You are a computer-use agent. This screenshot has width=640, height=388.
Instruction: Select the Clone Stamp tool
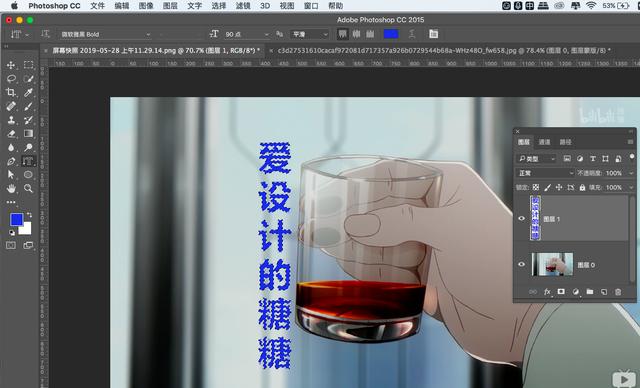11,120
